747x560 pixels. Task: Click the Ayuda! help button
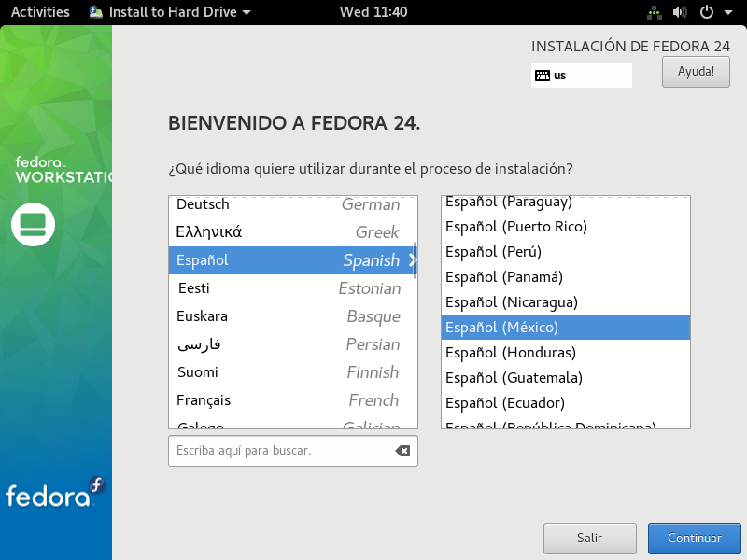point(696,72)
